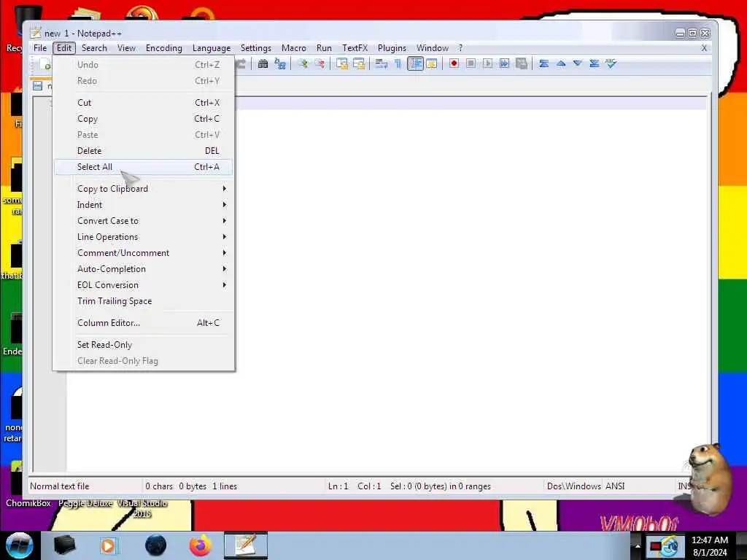Click greyed Clear Read-Only Flag entry
The width and height of the screenshot is (747, 560).
144,361
